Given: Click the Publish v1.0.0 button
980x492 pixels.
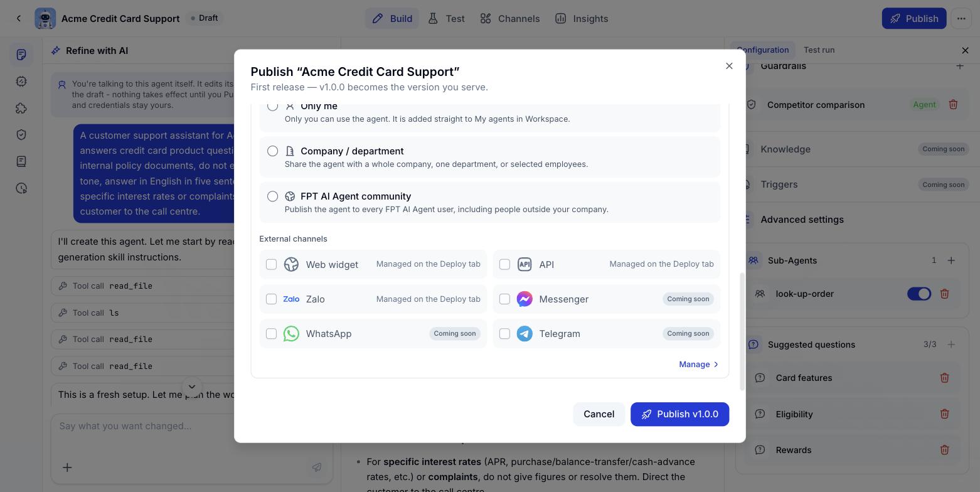Looking at the screenshot, I should tap(679, 414).
